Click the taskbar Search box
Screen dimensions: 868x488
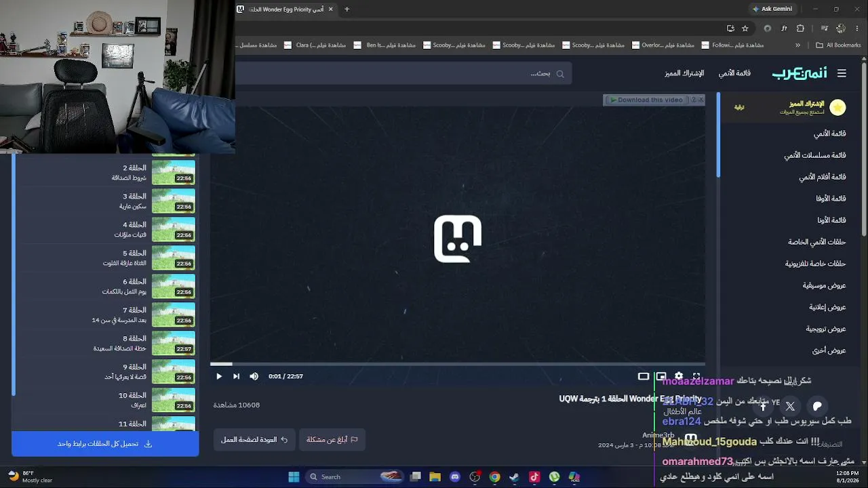[x=353, y=477]
